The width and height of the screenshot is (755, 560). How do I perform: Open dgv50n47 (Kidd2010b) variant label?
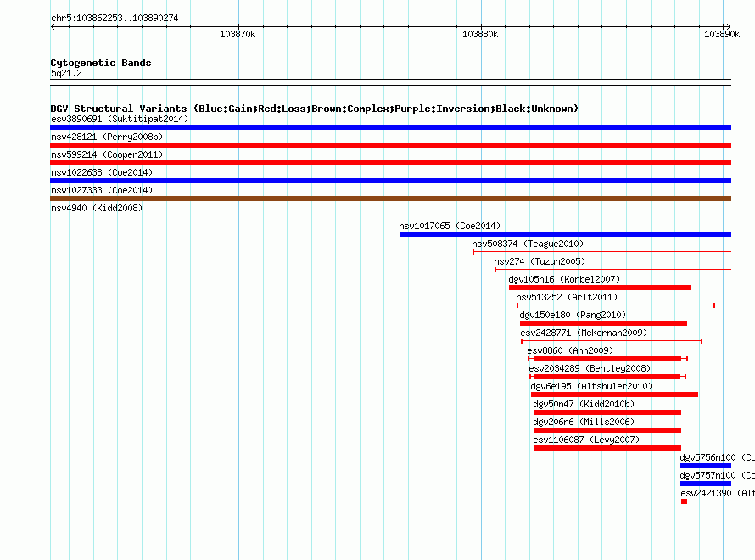[x=584, y=404]
